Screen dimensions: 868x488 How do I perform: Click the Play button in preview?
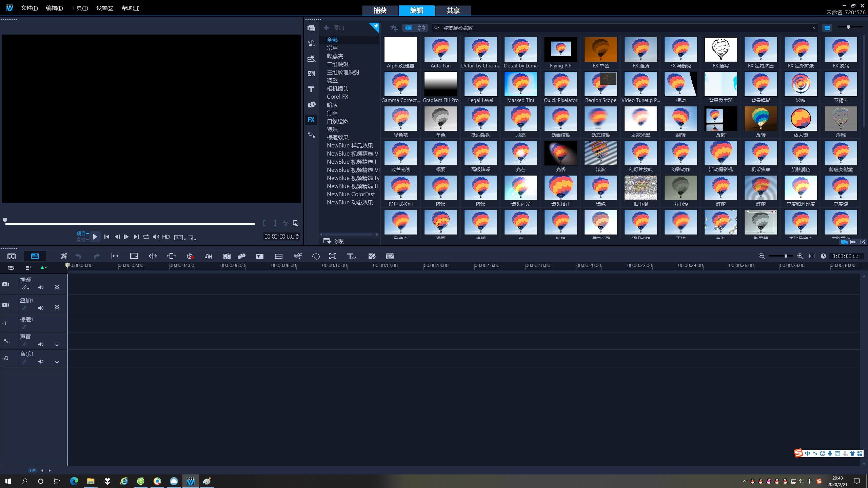95,237
